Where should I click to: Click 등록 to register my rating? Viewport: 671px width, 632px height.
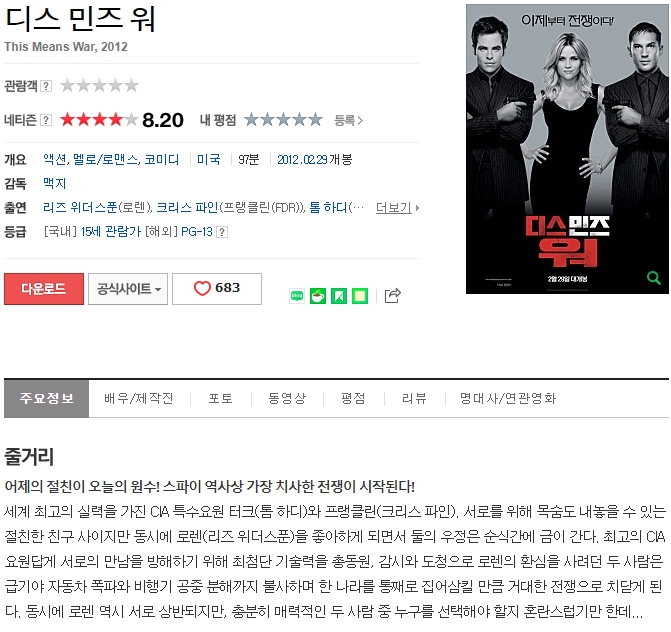coord(348,121)
